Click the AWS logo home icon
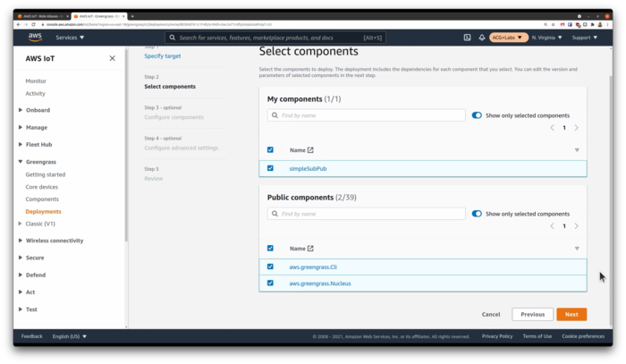This screenshot has height=364, width=626. [35, 38]
